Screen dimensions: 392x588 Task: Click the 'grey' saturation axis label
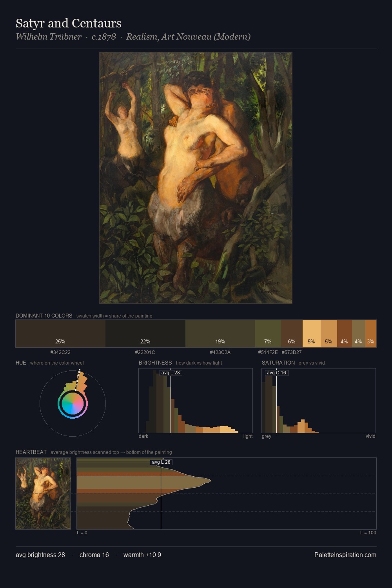pos(267,436)
